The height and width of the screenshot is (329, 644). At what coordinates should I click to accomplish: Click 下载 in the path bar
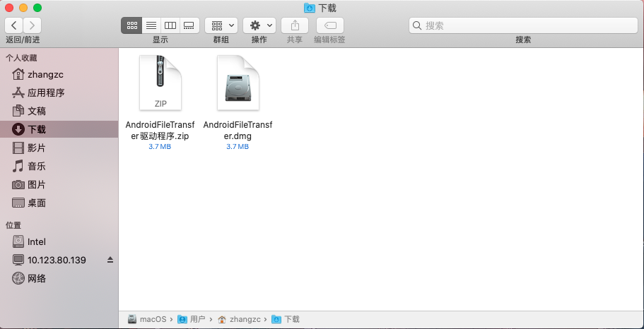[286, 319]
